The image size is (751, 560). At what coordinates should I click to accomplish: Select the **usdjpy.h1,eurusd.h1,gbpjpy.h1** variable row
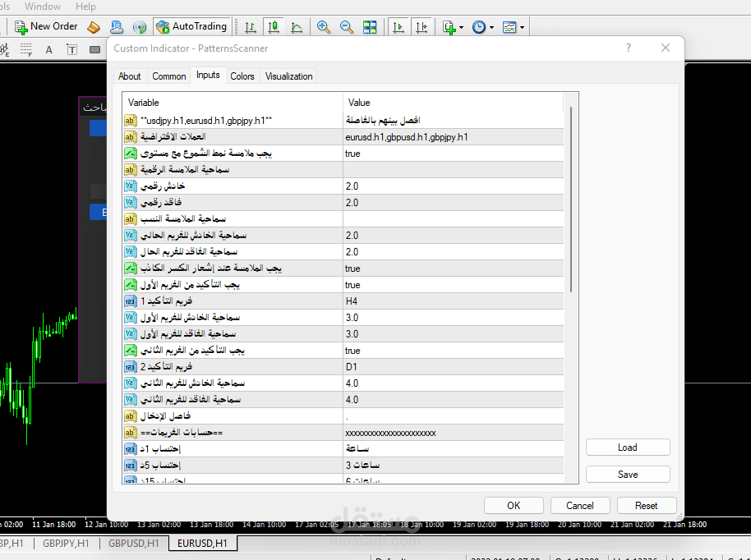tap(233, 121)
